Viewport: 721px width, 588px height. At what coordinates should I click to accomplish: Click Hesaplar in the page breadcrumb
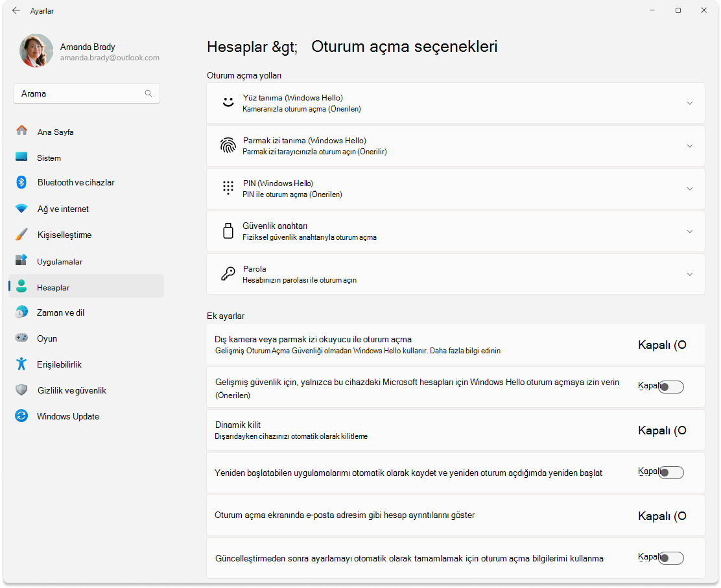coord(237,47)
